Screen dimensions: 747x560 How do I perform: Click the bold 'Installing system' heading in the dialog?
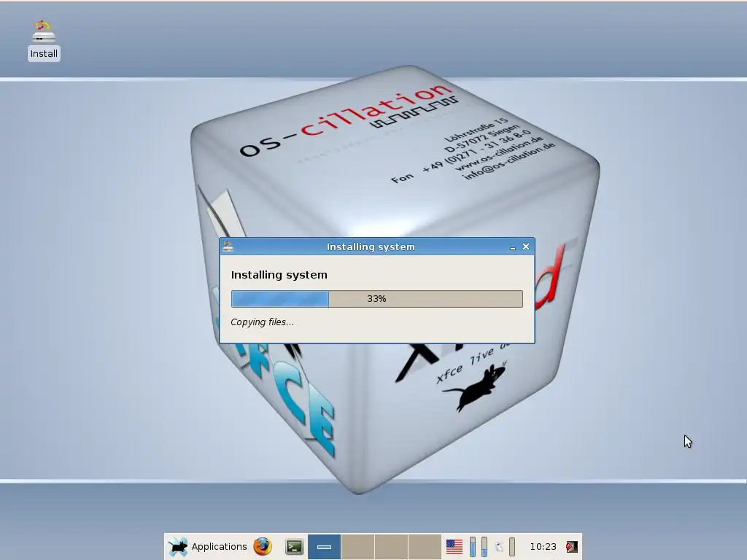[279, 275]
